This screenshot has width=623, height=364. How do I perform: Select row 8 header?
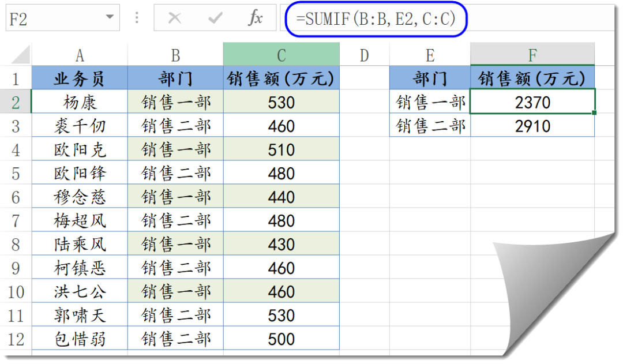(16, 244)
